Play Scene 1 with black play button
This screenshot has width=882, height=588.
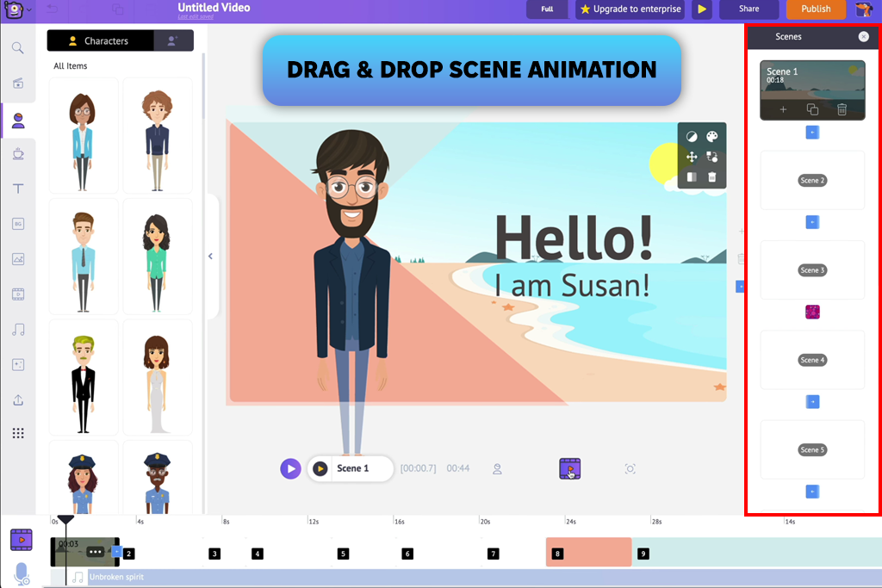tap(320, 469)
